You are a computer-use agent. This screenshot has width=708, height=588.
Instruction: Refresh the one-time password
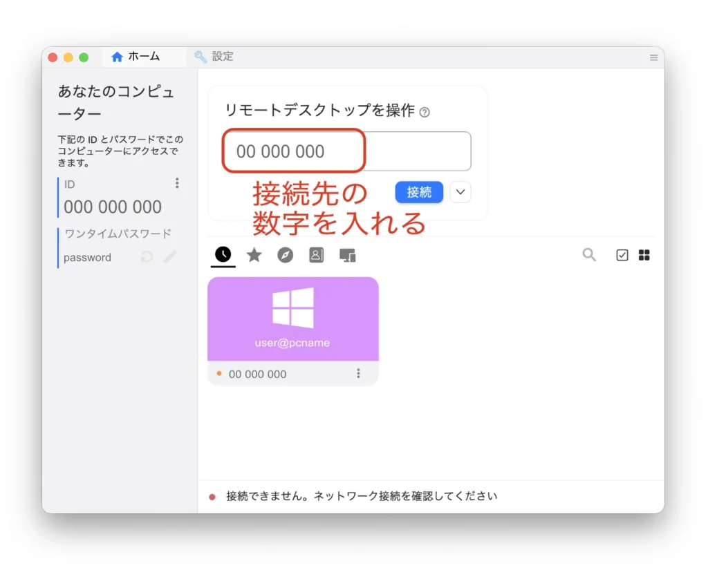point(147,257)
